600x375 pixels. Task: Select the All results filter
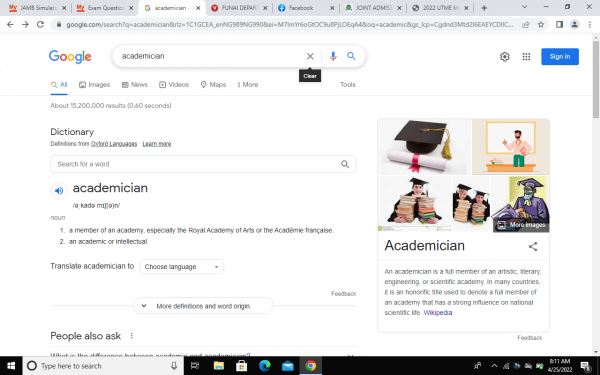(59, 85)
